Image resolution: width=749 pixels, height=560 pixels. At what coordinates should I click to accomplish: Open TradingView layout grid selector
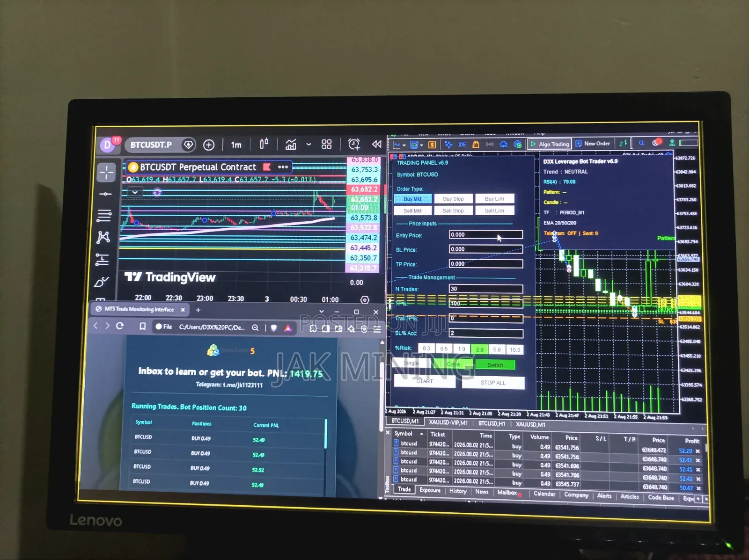[327, 144]
